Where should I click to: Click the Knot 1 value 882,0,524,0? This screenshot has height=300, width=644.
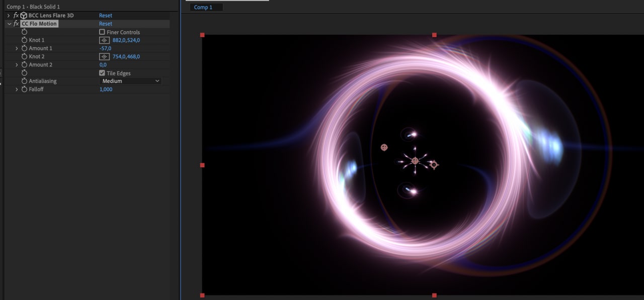[x=126, y=40]
